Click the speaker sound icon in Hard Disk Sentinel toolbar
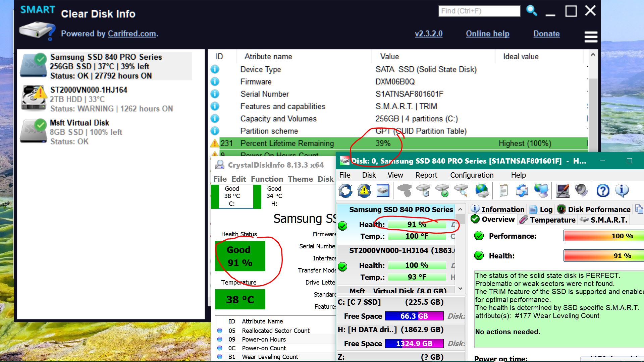Screen dimensions: 644x362 [581, 191]
